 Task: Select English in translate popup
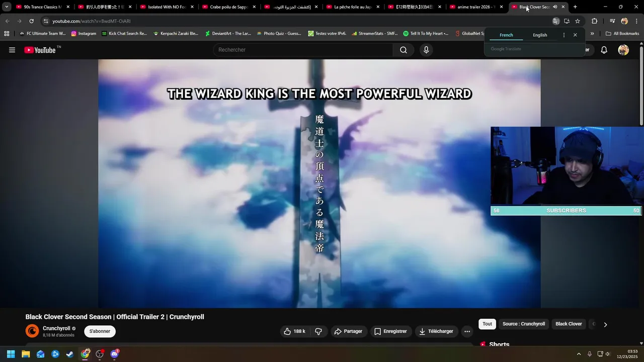coord(540,35)
